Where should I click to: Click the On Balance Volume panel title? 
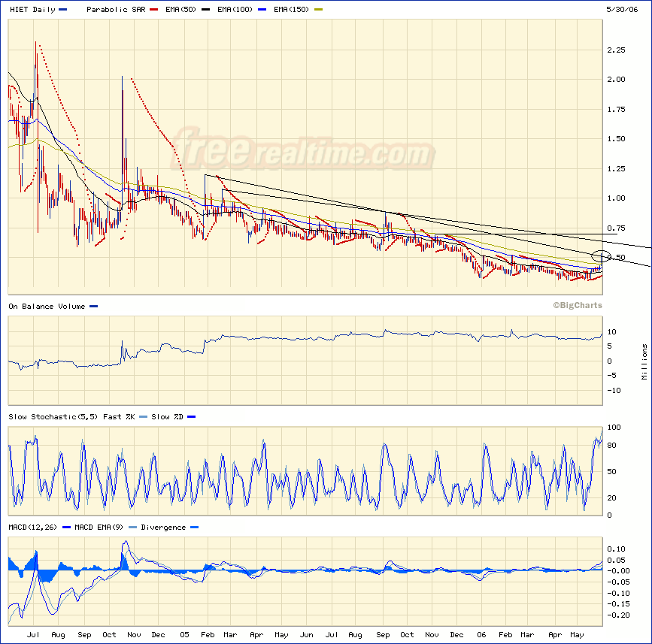point(47,306)
